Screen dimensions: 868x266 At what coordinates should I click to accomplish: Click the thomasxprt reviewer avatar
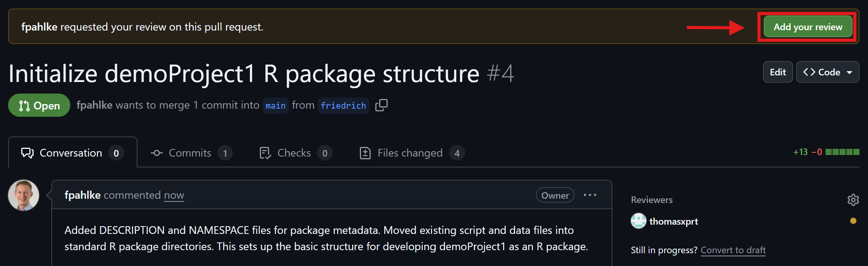pyautogui.click(x=638, y=221)
